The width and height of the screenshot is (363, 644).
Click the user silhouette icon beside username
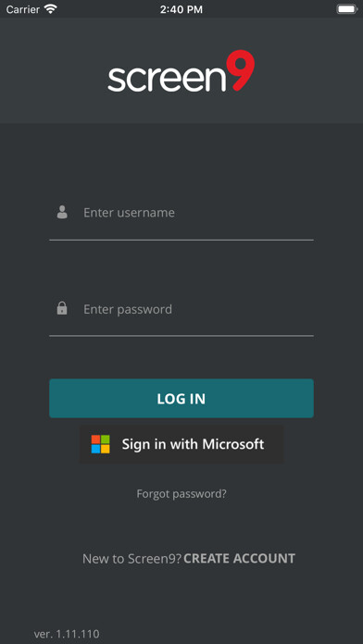(x=62, y=212)
